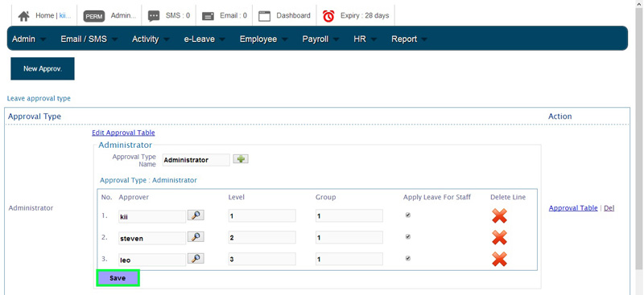Viewport: 644px width, 295px height.
Task: Expand the HR menu
Action: (x=365, y=39)
